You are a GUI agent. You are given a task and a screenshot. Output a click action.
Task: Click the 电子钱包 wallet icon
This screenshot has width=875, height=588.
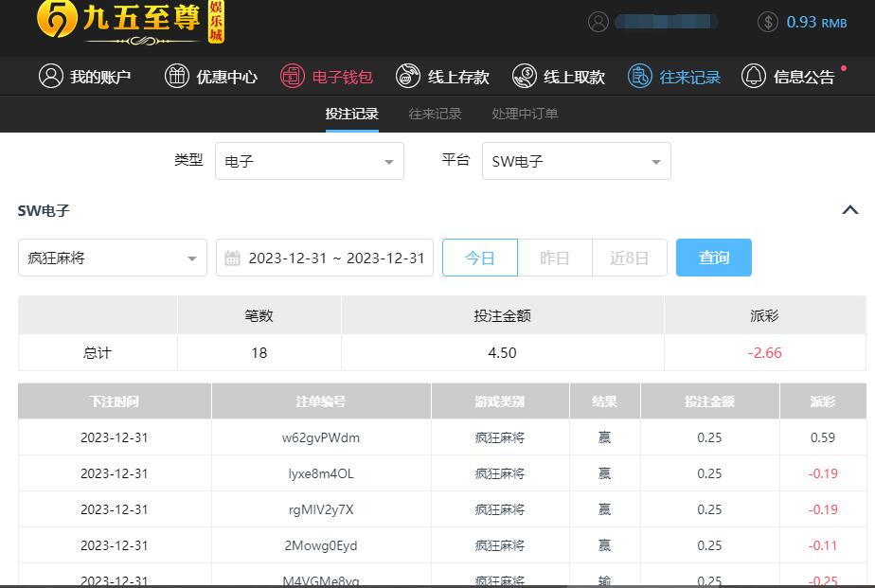coord(293,76)
